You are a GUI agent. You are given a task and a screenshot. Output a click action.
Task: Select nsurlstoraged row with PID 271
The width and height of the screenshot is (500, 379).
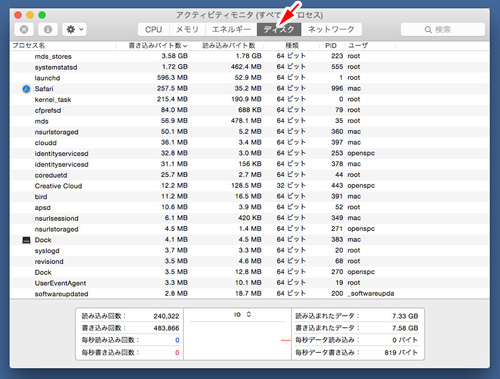coord(249,229)
